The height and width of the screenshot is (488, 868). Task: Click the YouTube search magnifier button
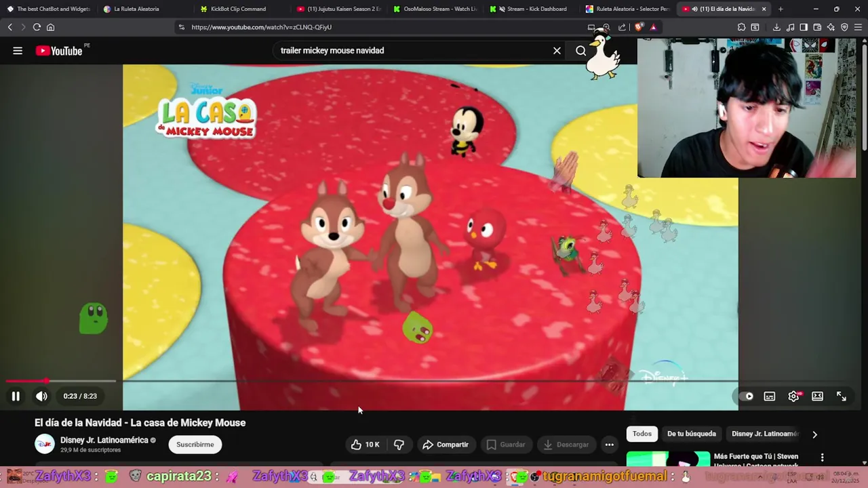(x=581, y=51)
